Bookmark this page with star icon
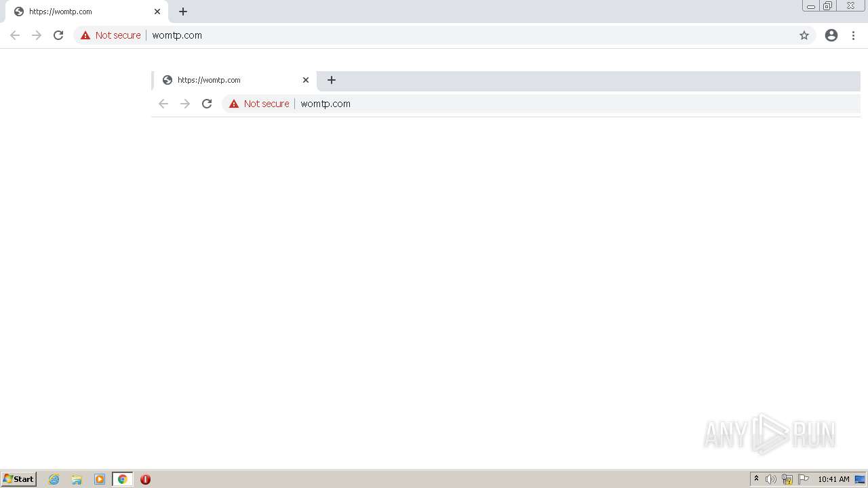 804,35
